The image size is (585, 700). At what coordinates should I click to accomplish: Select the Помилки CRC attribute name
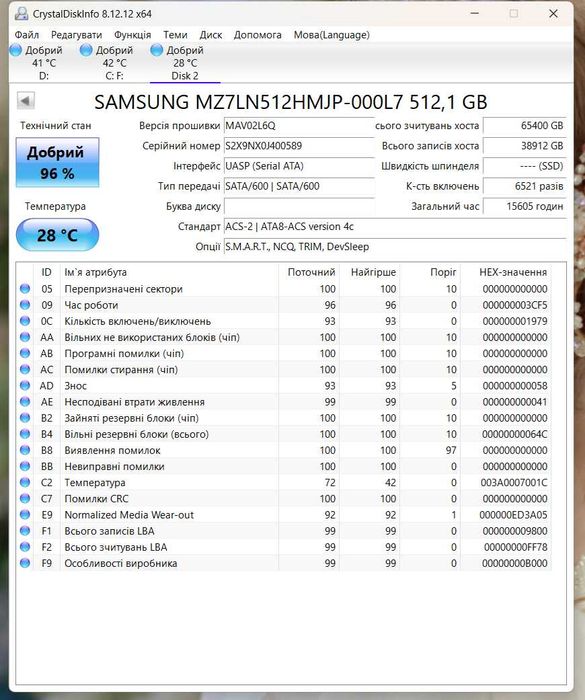(96, 499)
